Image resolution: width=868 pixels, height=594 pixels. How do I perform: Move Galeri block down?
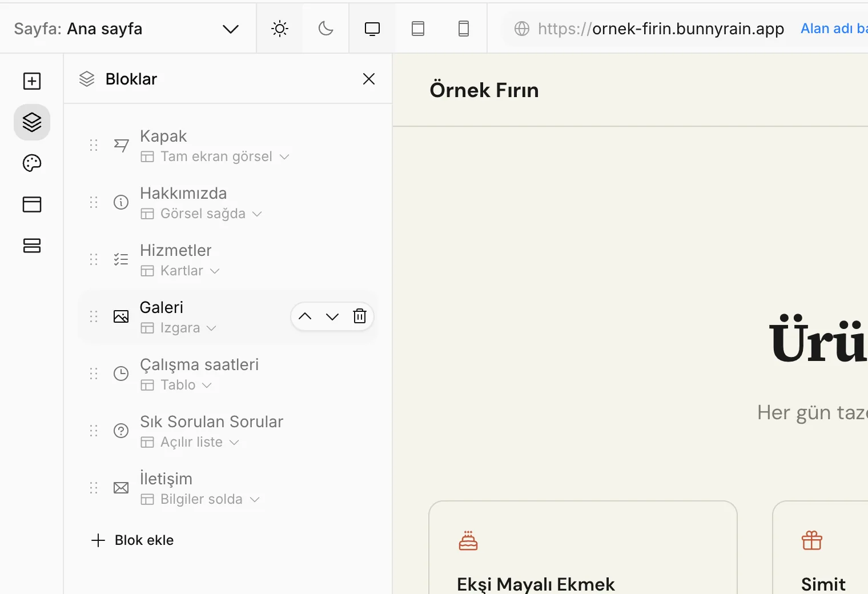332,316
